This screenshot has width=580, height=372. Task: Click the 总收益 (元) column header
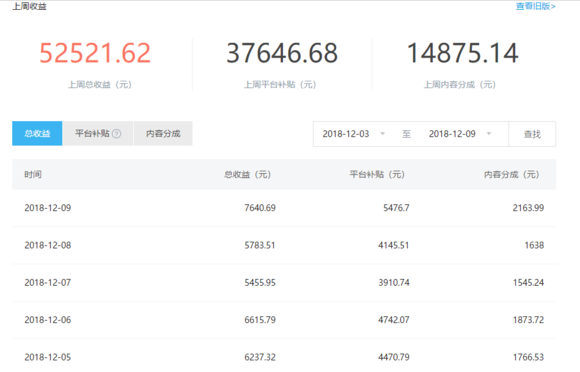tap(247, 174)
